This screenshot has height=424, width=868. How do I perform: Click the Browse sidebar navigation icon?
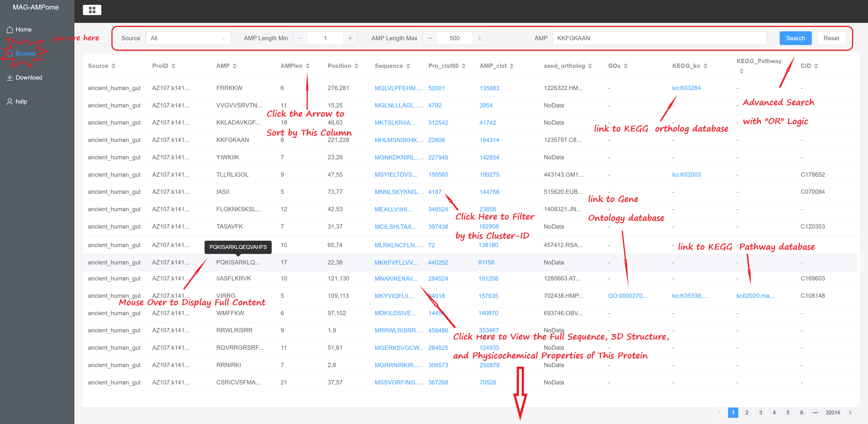(11, 53)
